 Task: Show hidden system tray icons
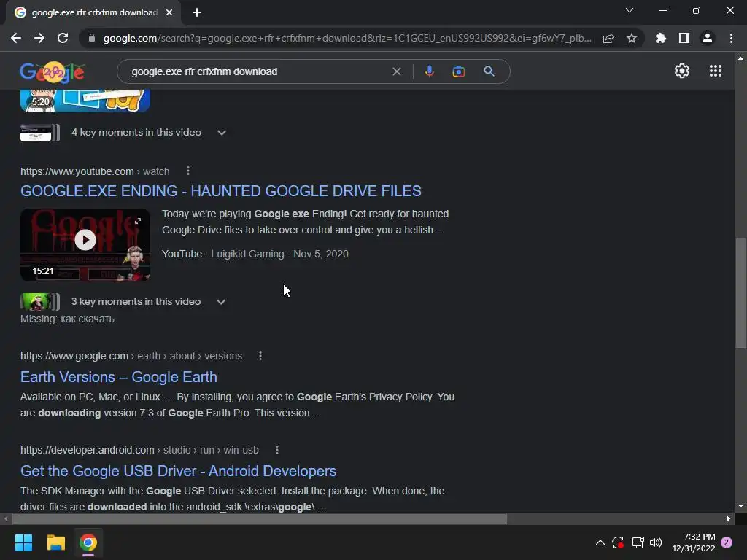(x=600, y=542)
